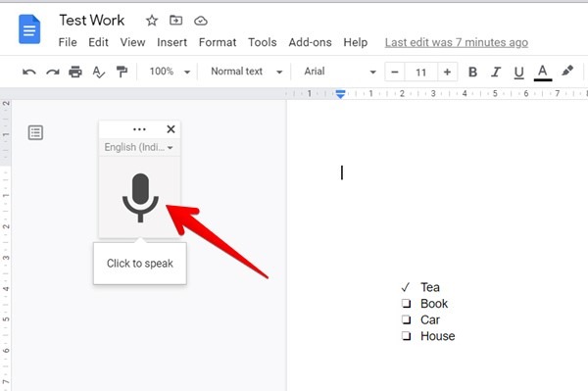View the cloud save status icon
The width and height of the screenshot is (588, 391).
tap(201, 21)
